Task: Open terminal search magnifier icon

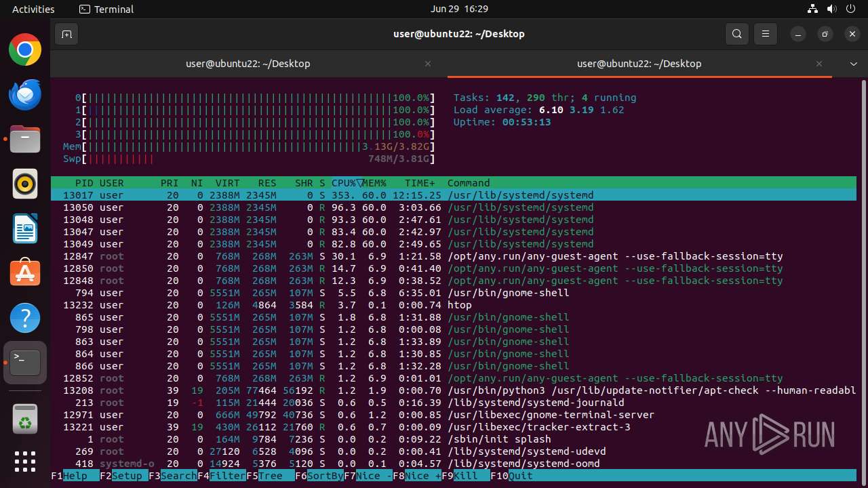Action: click(737, 34)
